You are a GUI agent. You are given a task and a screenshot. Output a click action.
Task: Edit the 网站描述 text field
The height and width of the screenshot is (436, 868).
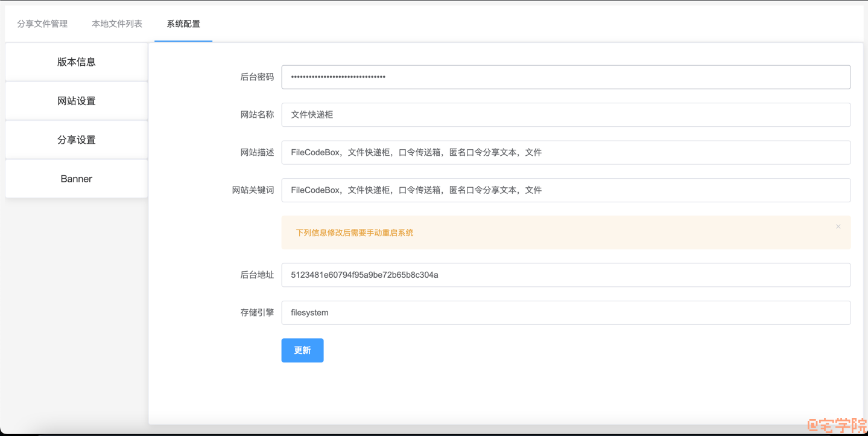(565, 153)
